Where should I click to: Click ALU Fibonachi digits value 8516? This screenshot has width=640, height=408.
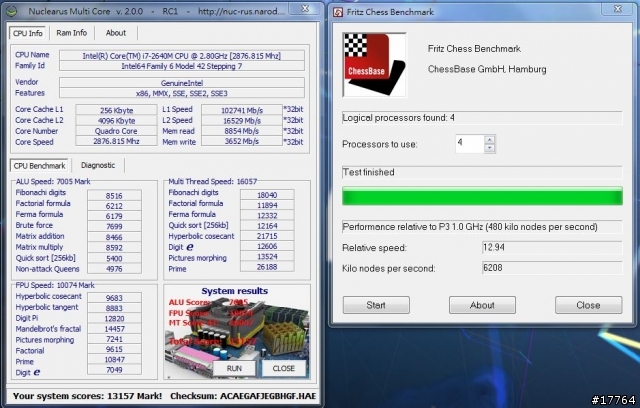(x=114, y=195)
